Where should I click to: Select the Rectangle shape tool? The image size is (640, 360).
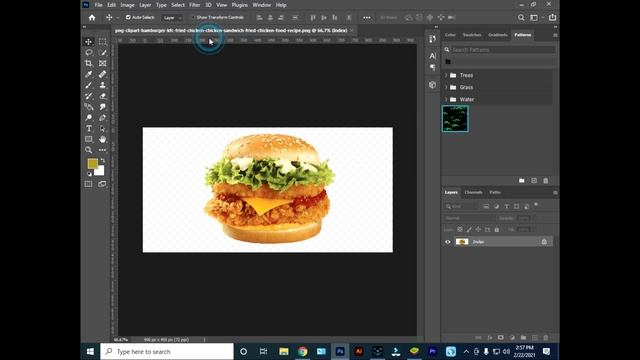tap(89, 139)
